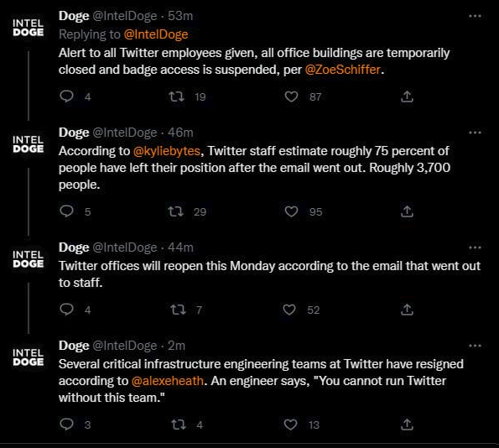Like the tweet with 95 likes
This screenshot has width=499, height=448.
tap(291, 211)
